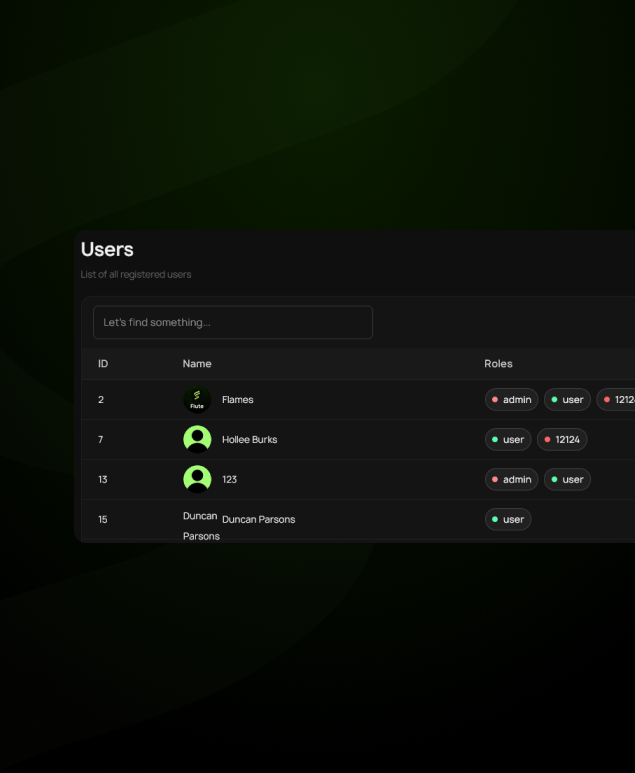This screenshot has height=773, width=635.
Task: Click the Roles column header
Action: (x=498, y=364)
